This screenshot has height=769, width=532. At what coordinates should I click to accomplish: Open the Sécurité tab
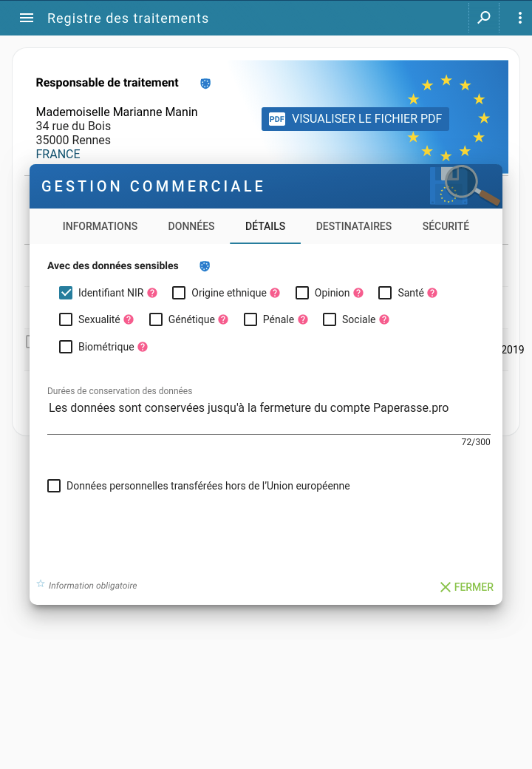[x=446, y=226]
